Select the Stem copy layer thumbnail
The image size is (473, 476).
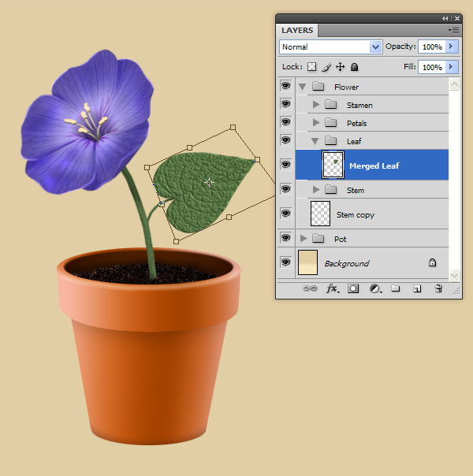321,214
